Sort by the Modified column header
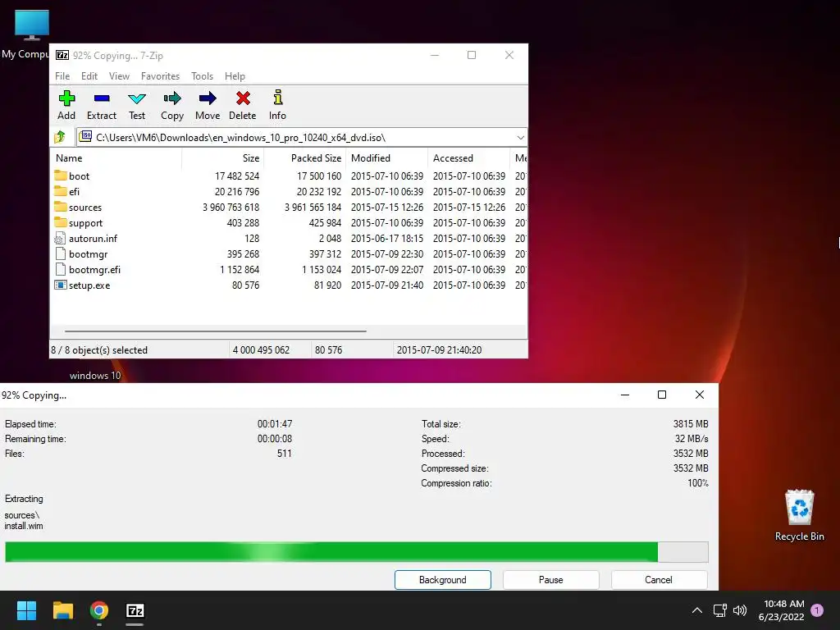 tap(387, 158)
